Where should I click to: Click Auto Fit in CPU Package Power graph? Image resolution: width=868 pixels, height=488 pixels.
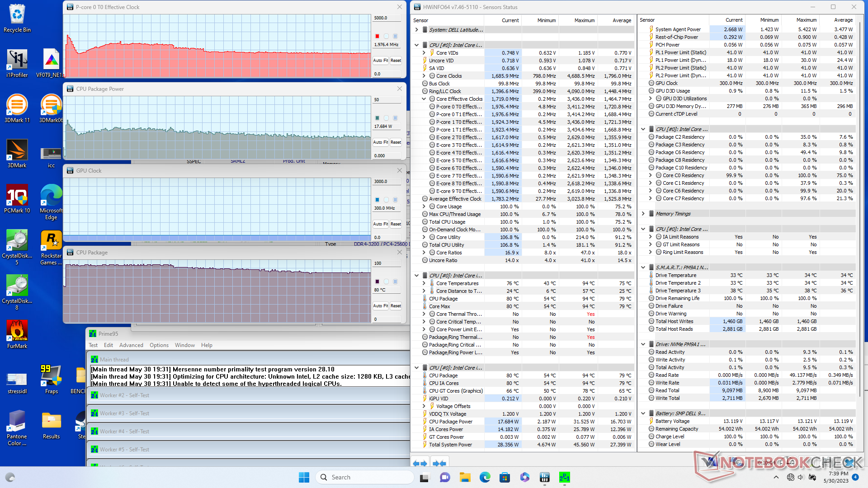click(x=380, y=142)
